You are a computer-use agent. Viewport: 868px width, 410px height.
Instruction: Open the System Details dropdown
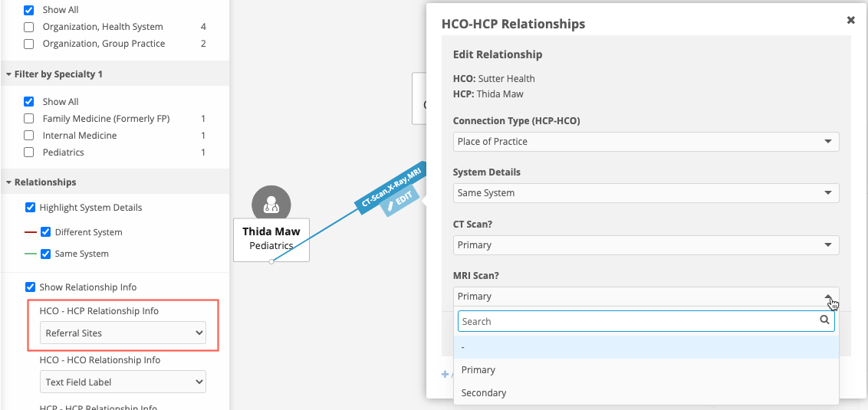pyautogui.click(x=646, y=193)
